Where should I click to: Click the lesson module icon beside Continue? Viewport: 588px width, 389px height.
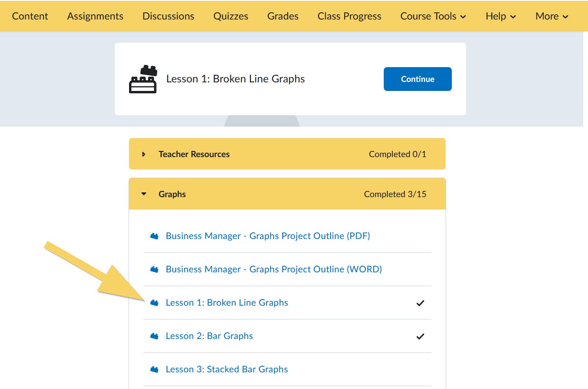[x=142, y=79]
